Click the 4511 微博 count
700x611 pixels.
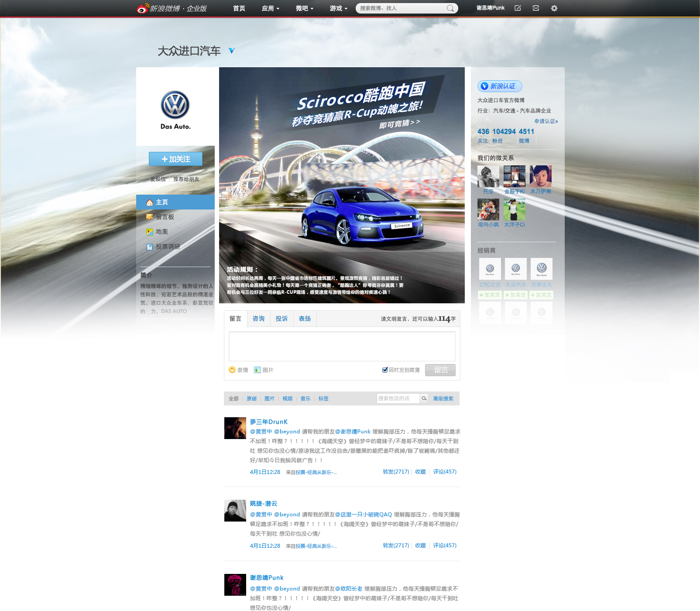526,135
